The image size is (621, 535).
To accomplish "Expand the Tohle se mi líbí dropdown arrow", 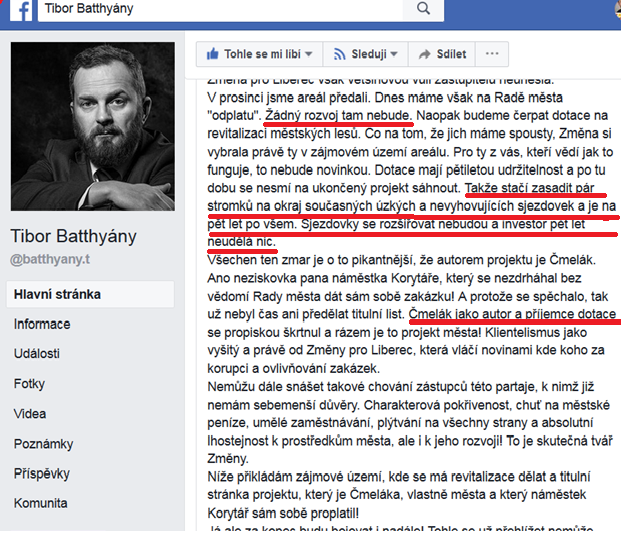I will (309, 54).
